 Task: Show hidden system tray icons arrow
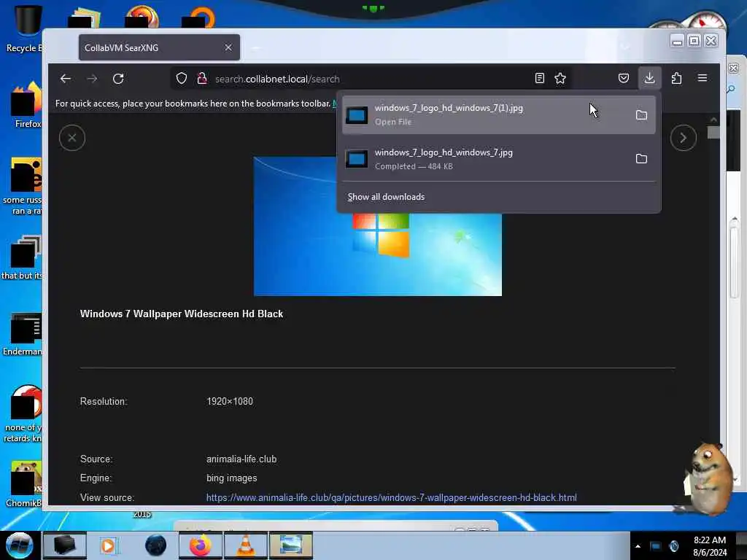638,546
